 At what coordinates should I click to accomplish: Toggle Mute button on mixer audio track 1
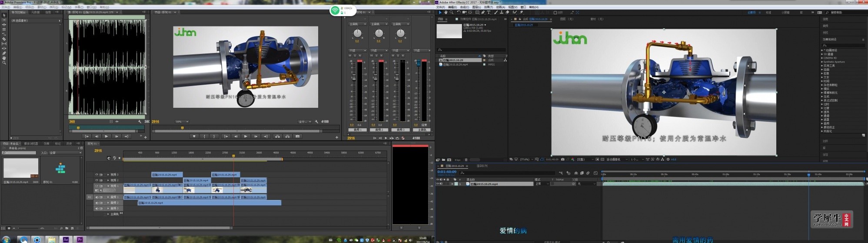(350, 56)
